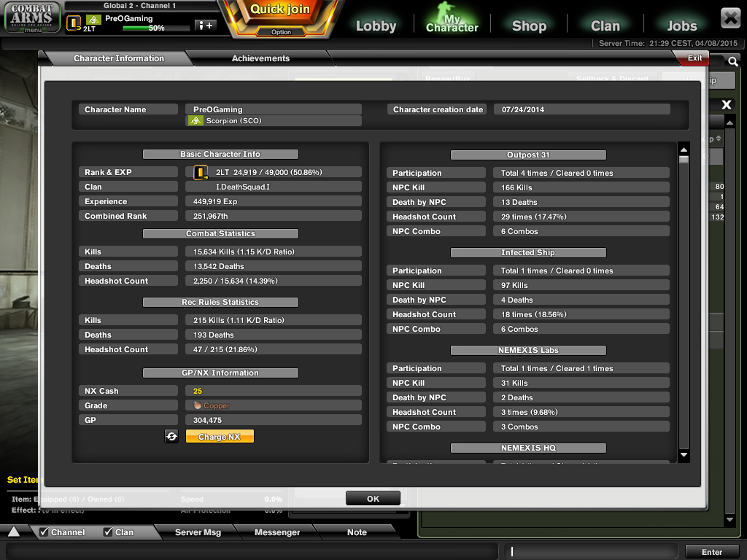Click the search magnifier icon
The image size is (747, 560).
(x=732, y=61)
